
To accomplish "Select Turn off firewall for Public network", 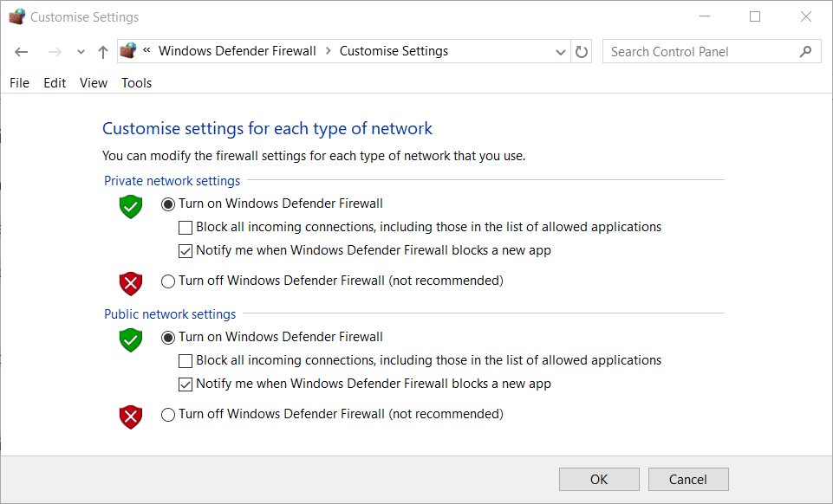I will 168,414.
